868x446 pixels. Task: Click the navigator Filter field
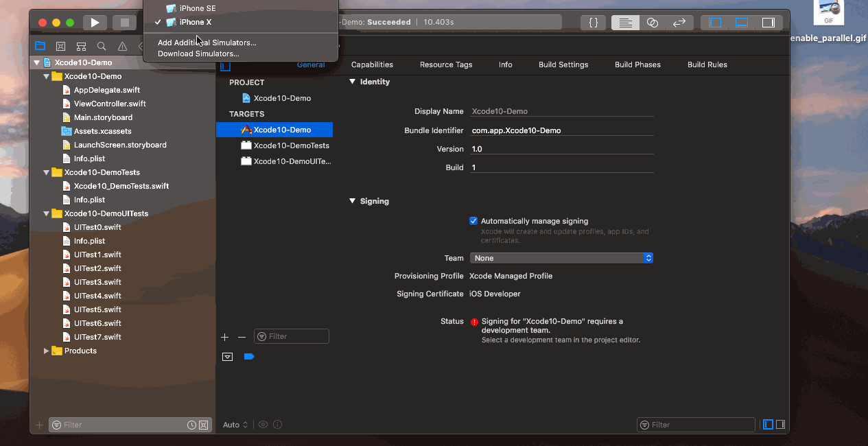tap(129, 425)
